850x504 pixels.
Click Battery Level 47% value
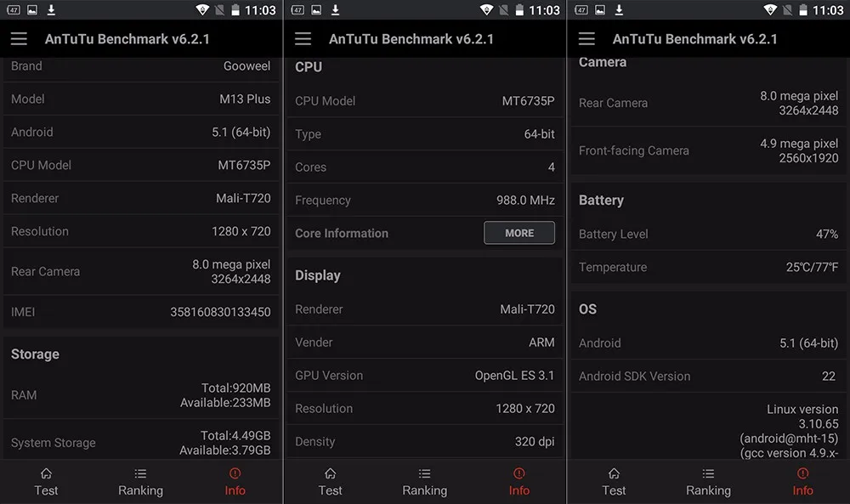click(827, 234)
